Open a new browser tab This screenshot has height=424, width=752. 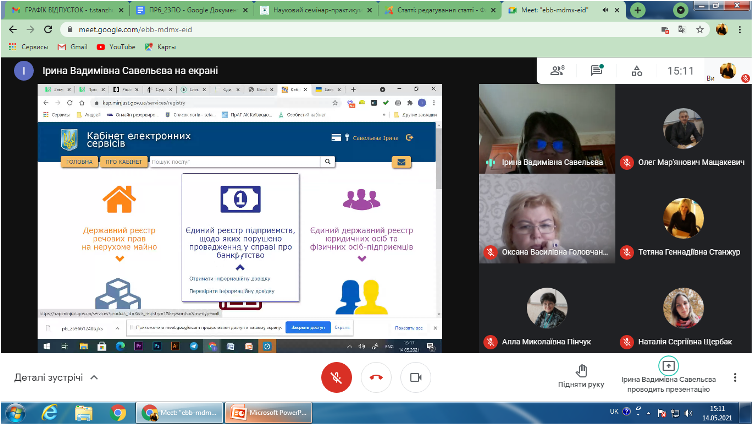[x=637, y=10]
